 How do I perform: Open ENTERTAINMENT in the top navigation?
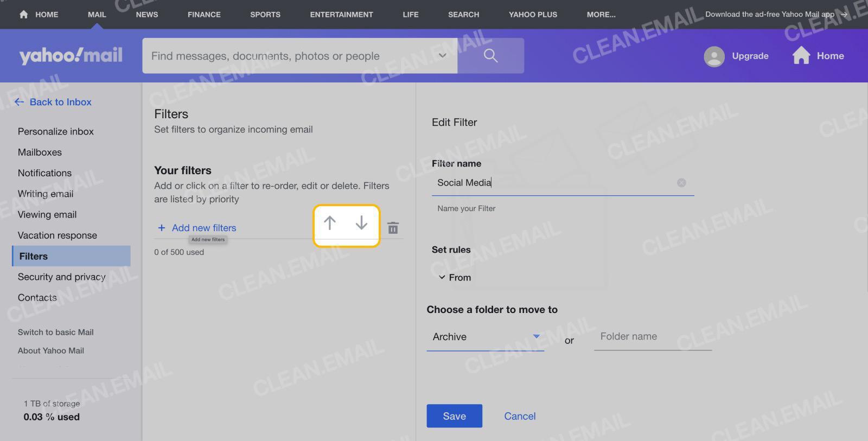342,15
